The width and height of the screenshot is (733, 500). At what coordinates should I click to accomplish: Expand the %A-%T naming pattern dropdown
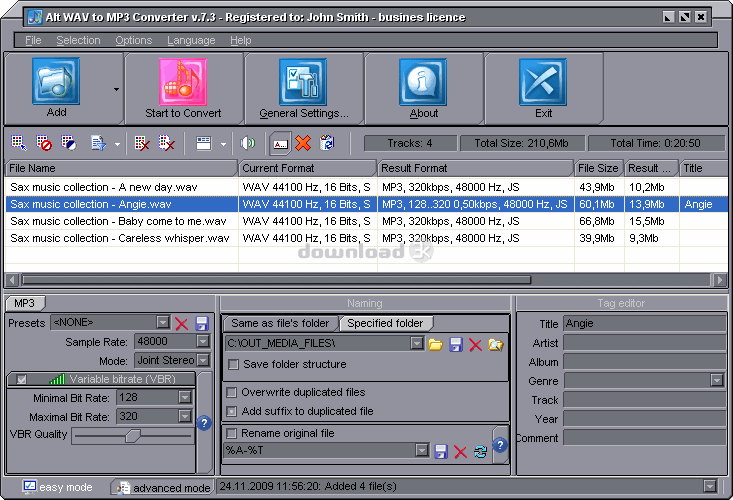click(422, 450)
